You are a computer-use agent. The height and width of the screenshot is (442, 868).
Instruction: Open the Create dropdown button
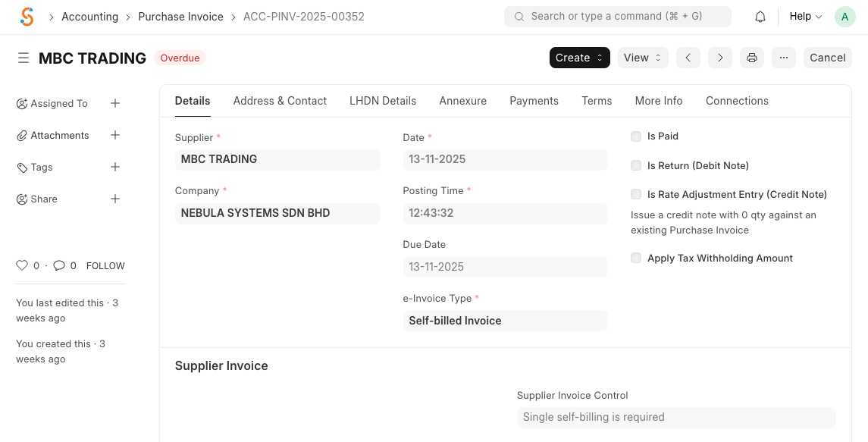click(579, 58)
